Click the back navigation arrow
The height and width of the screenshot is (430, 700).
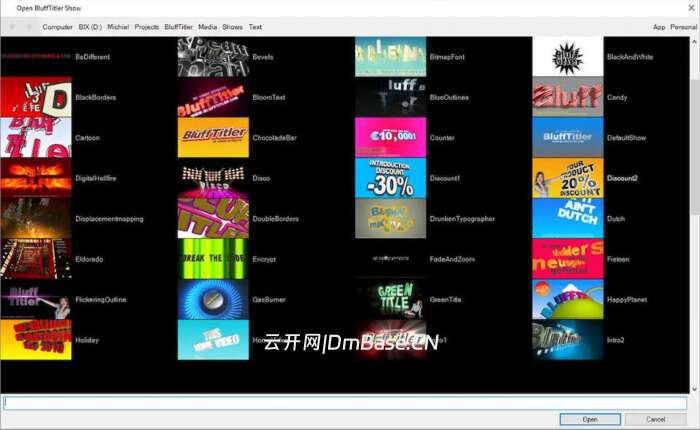click(x=13, y=27)
